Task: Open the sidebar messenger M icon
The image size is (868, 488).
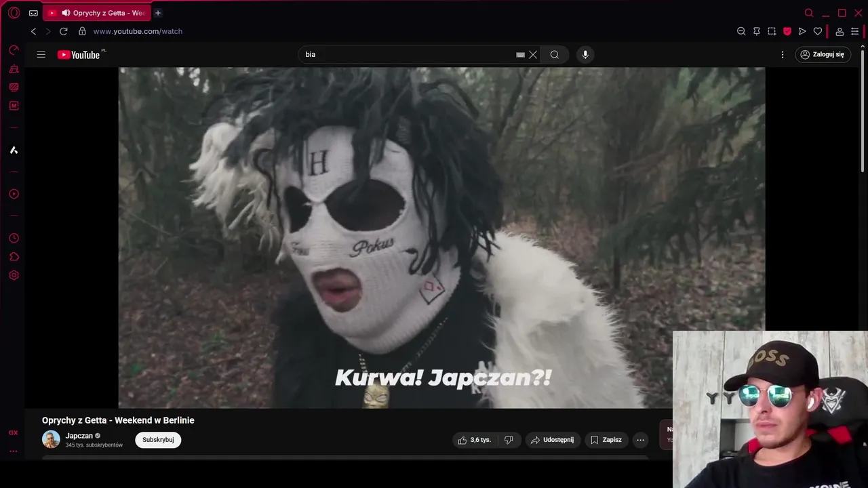Action: pos(14,106)
